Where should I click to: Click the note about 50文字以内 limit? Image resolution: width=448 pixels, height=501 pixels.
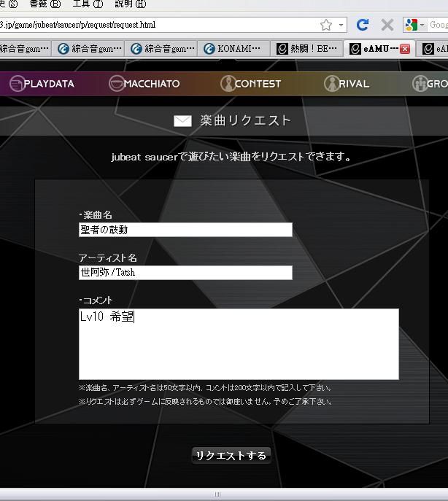pyautogui.click(x=205, y=388)
